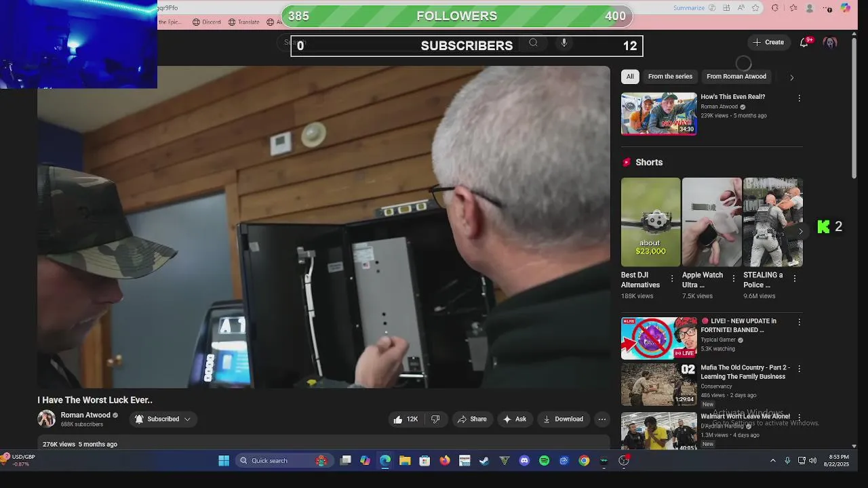The image size is (868, 488).
Task: Open options for Best DJI Alternatives short
Action: (x=672, y=279)
